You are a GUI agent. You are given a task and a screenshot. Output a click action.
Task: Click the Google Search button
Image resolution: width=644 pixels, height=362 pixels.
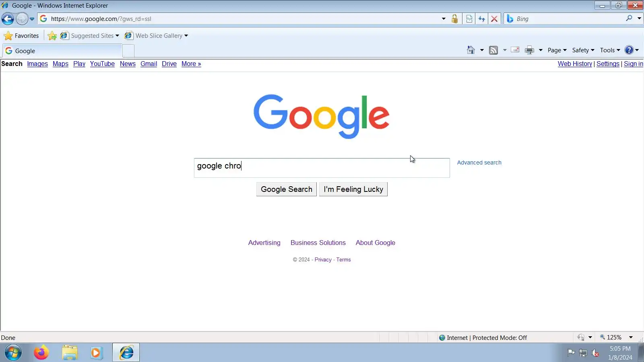point(286,189)
